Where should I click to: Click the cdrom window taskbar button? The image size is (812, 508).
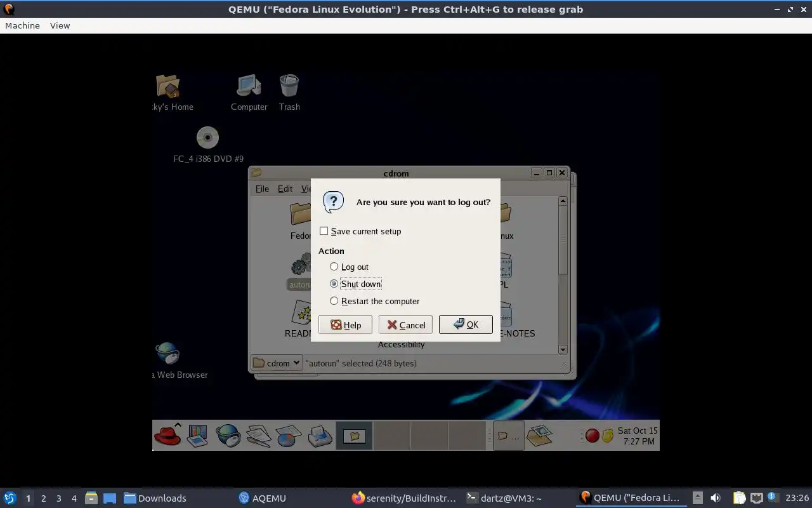pos(509,436)
